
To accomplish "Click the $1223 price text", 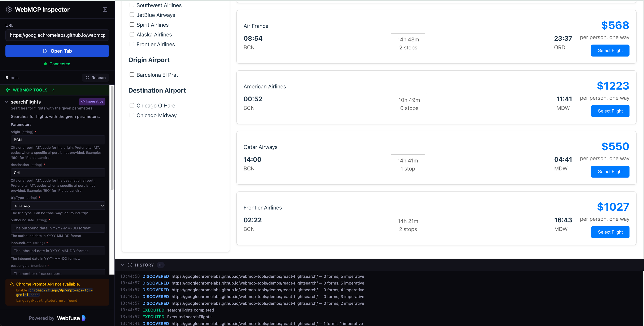I will 613,86.
